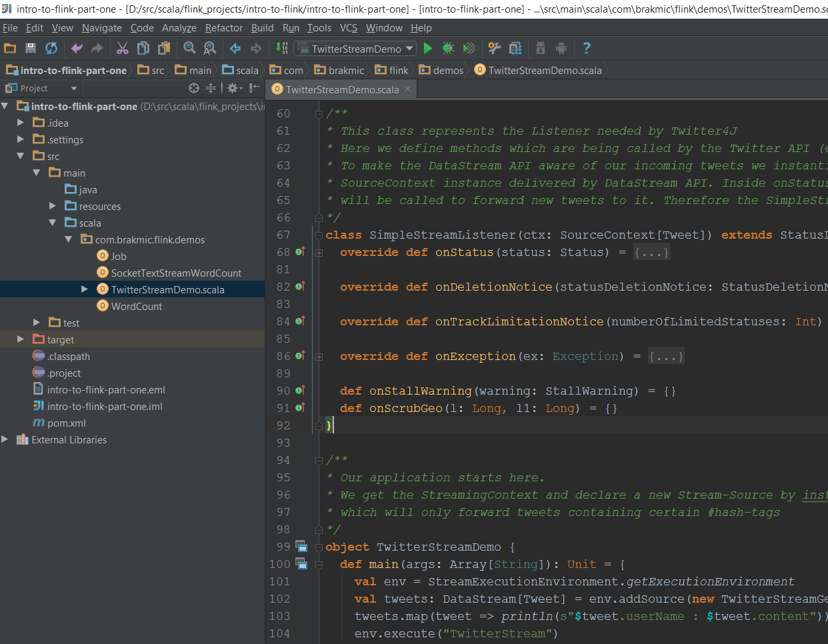Start debugging with the bug icon
Screen dimensions: 828x644
(449, 48)
